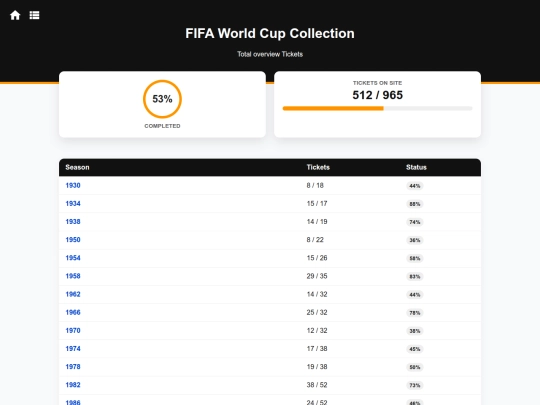The image size is (540, 405).
Task: Open the 1978 season link
Action: click(73, 367)
